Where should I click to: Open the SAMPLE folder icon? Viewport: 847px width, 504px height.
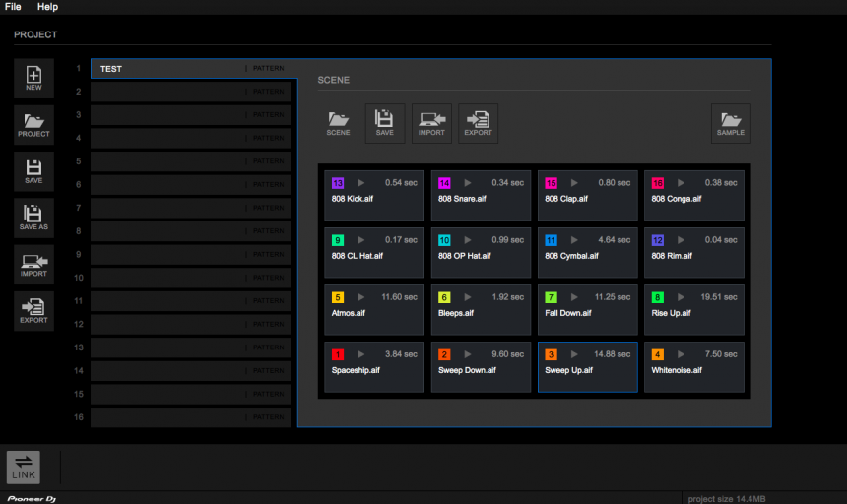point(731,124)
